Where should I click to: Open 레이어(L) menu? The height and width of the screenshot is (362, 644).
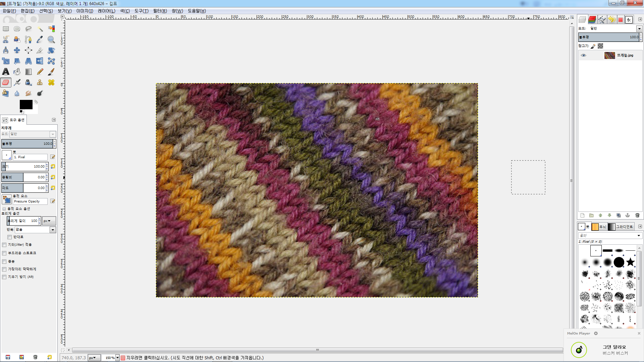click(107, 11)
